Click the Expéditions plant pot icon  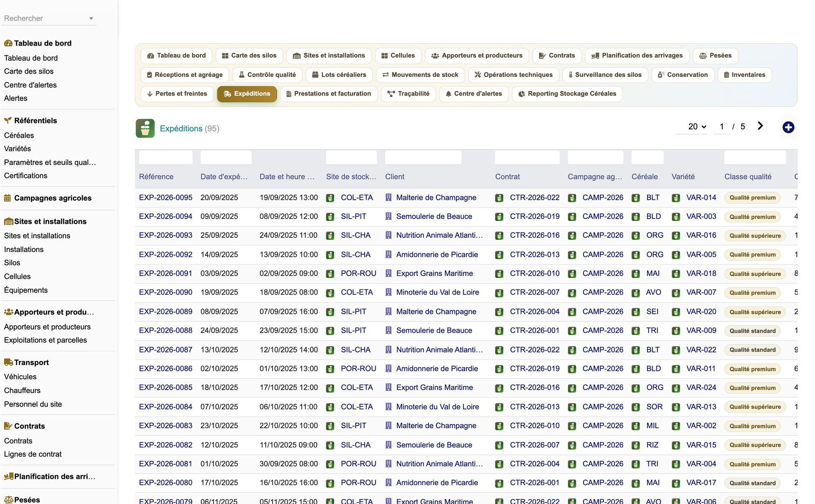click(x=145, y=129)
